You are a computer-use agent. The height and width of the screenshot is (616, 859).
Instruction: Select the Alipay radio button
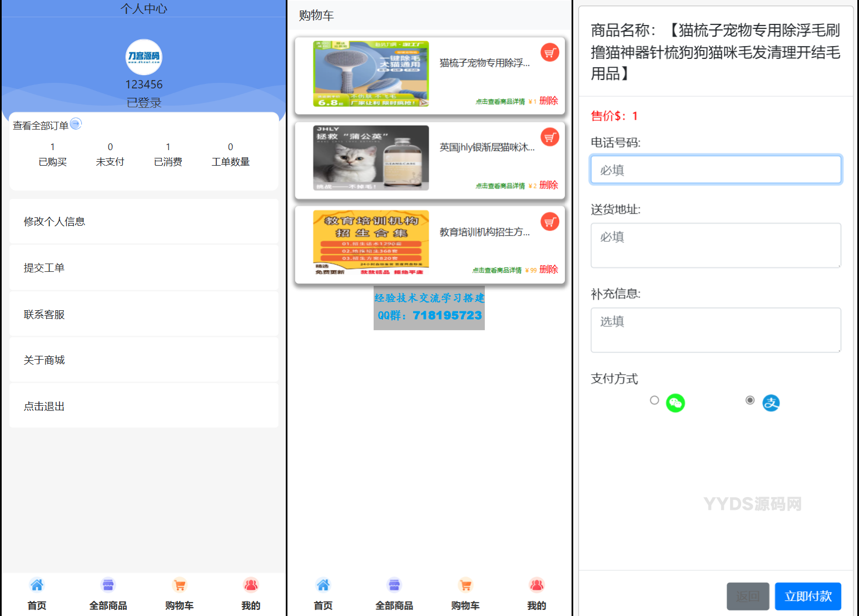[x=750, y=400]
